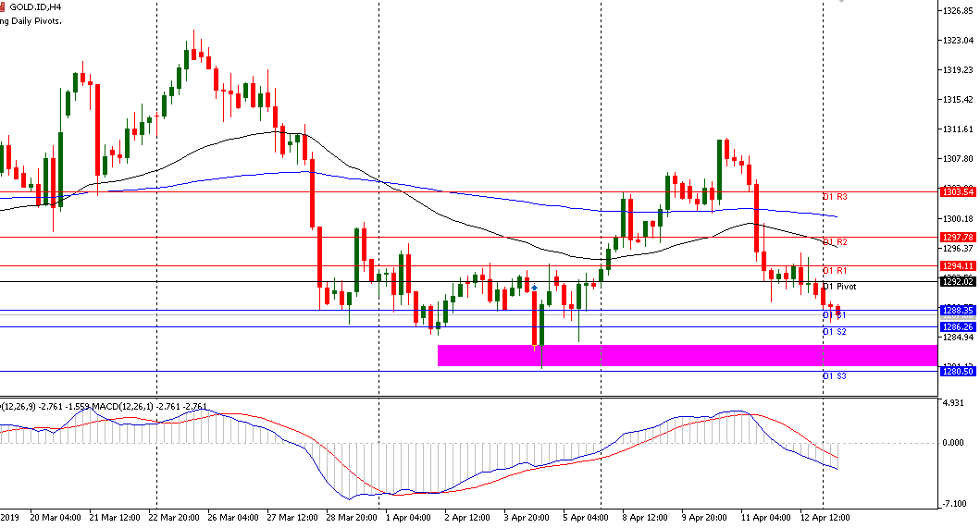This screenshot has height=528, width=980.
Task: Click the 1311.61 price axis label
Action: [958, 129]
